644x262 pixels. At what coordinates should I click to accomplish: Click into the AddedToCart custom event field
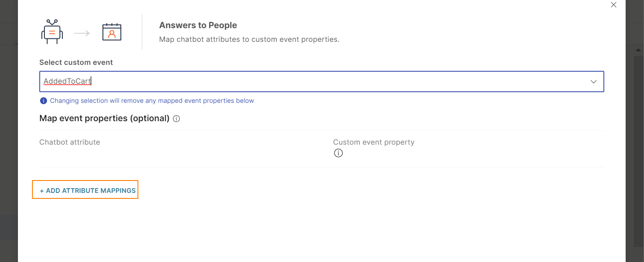(299, 82)
